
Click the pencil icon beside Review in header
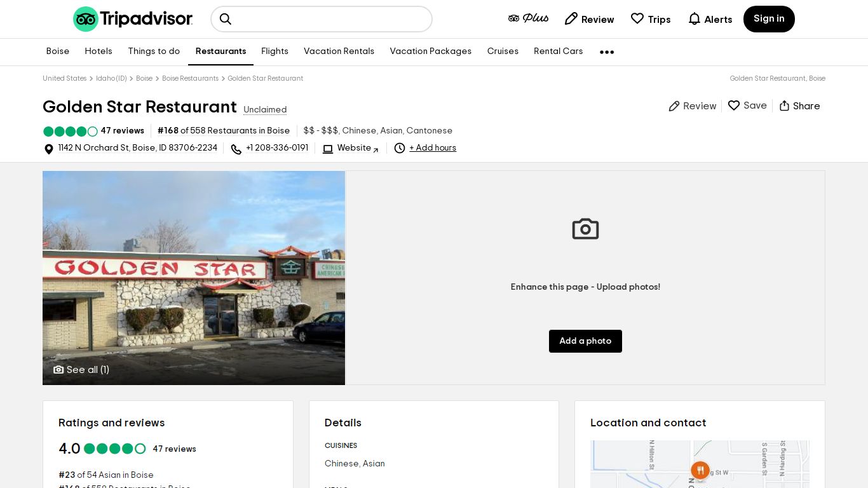click(571, 19)
